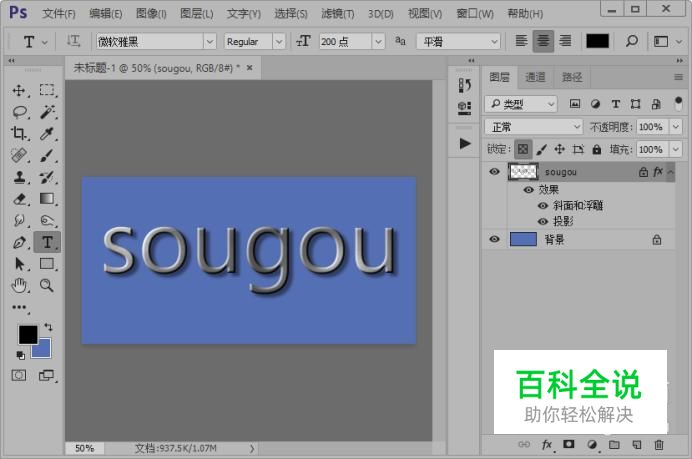Open the 正常 blend mode dropdown
This screenshot has height=459, width=692.
tap(534, 127)
